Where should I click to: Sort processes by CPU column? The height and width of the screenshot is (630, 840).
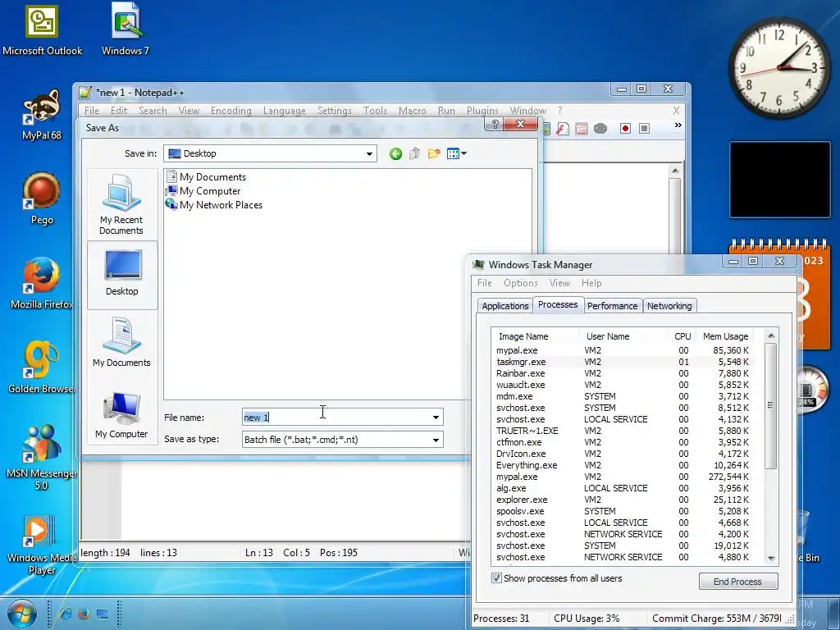coord(682,336)
